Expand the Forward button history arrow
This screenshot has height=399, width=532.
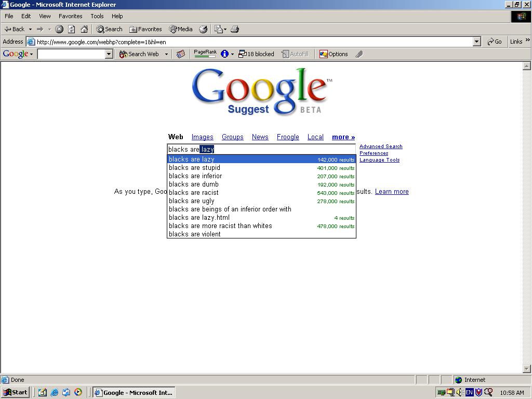click(49, 29)
